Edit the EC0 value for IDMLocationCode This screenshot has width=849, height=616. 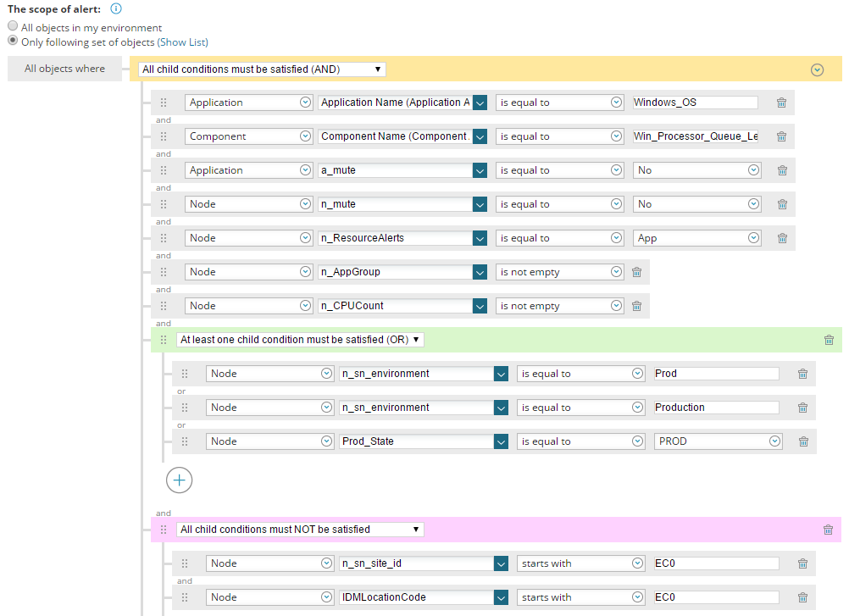tap(716, 597)
